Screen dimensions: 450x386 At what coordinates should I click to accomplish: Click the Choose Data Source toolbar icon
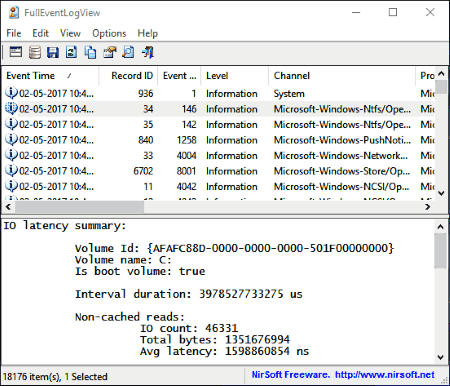[x=35, y=52]
